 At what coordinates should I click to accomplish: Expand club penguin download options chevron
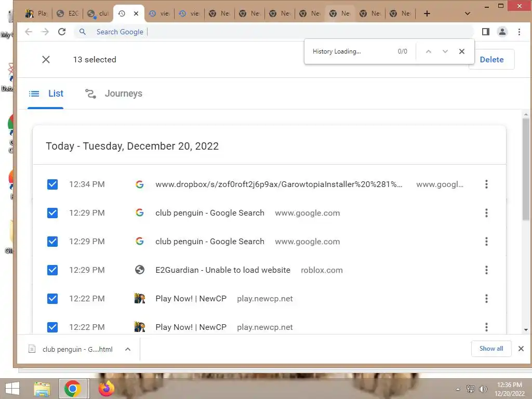pos(128,349)
